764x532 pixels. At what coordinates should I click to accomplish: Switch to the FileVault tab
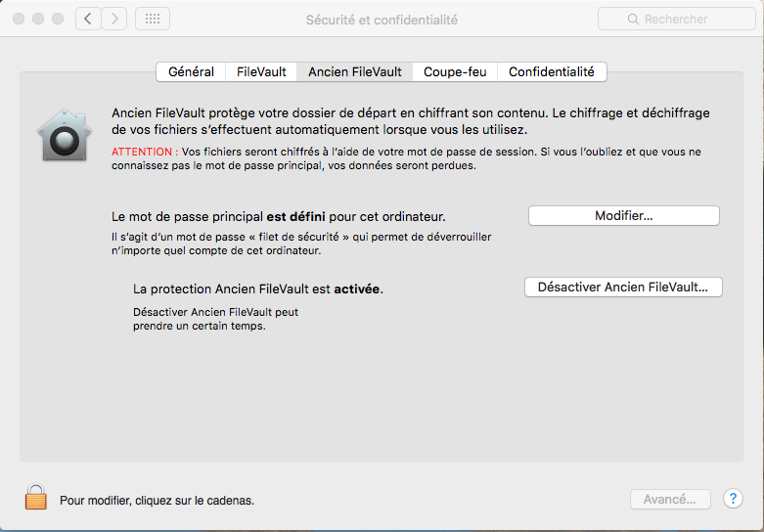[x=261, y=72]
